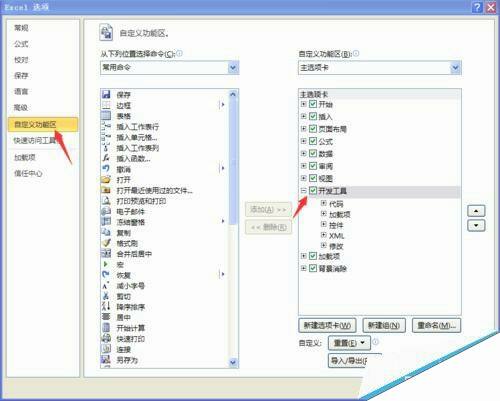Select the 剪切 scissors icon
The width and height of the screenshot is (500, 401).
click(106, 296)
